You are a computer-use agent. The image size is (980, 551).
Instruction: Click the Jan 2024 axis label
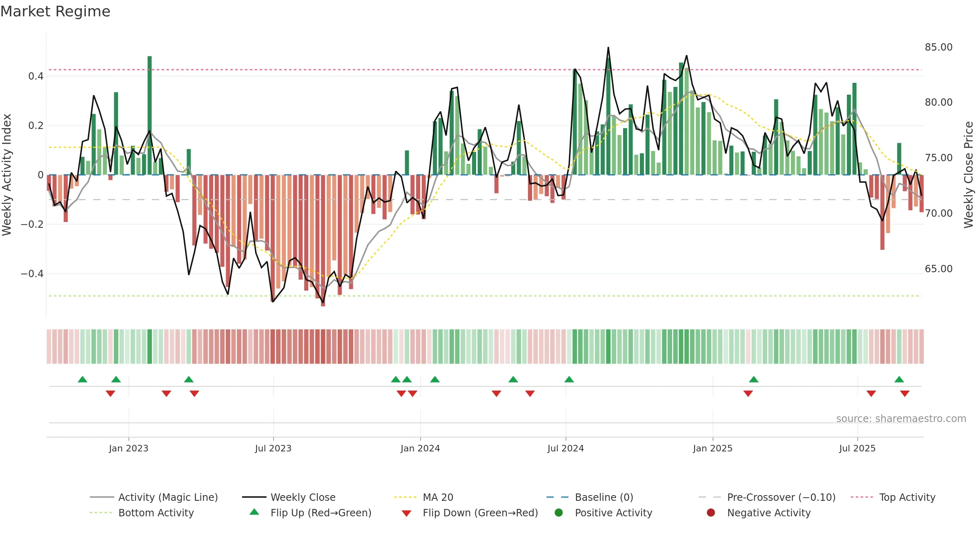(420, 448)
